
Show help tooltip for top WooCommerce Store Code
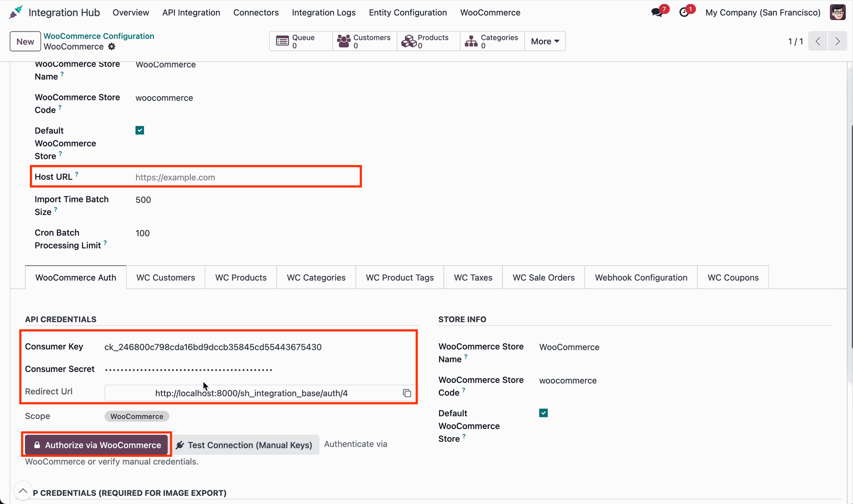point(60,107)
